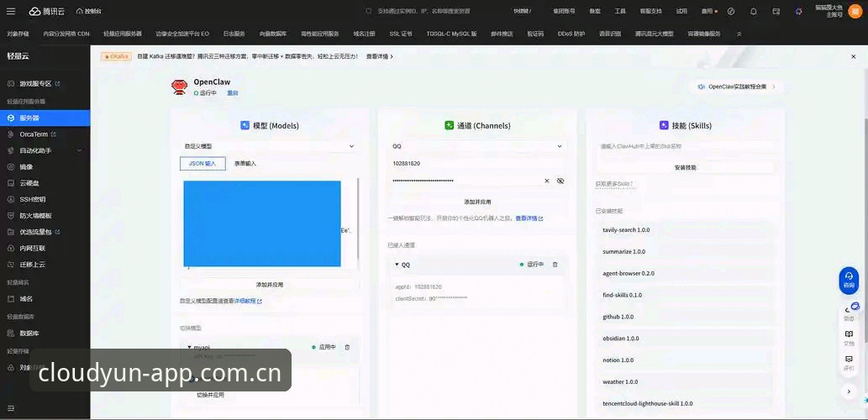Open the 自定义模型 dropdown
The width and height of the screenshot is (868, 420).
point(269,146)
